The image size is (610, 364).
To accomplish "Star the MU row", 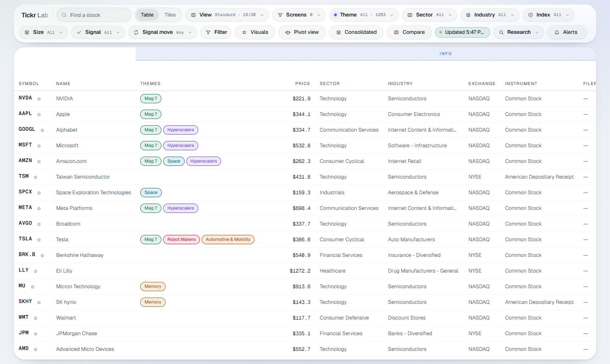I will tap(33, 287).
